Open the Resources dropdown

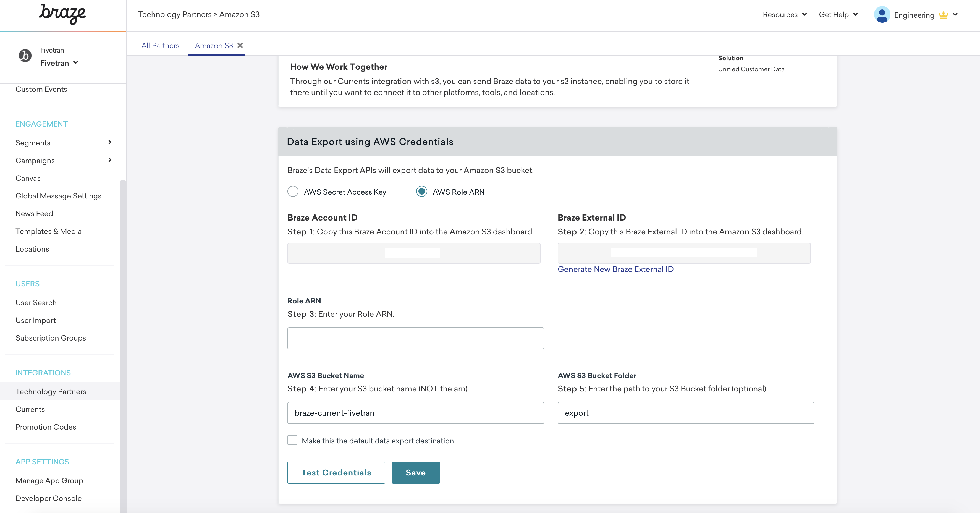tap(785, 14)
